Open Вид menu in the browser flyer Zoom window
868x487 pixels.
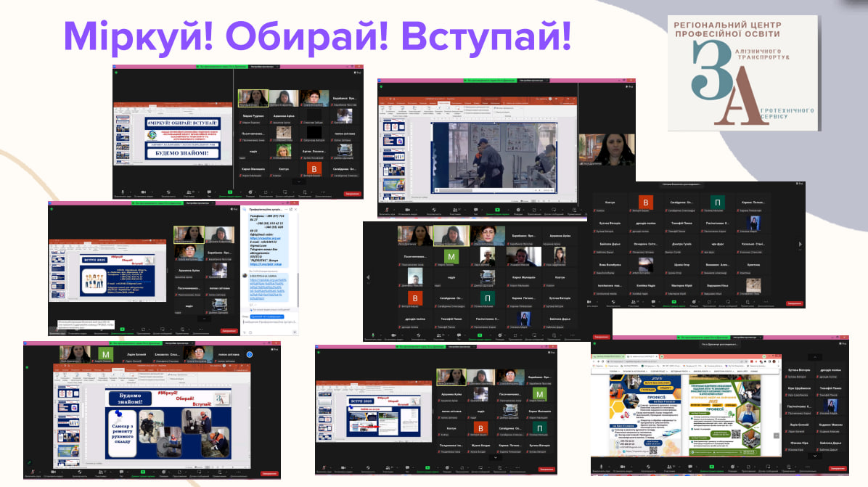pyautogui.click(x=843, y=344)
